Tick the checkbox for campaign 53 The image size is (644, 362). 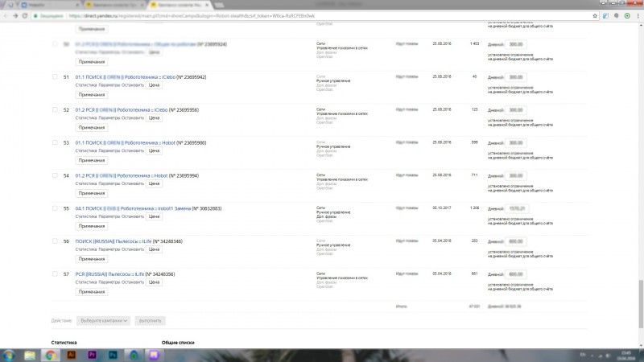coord(55,142)
